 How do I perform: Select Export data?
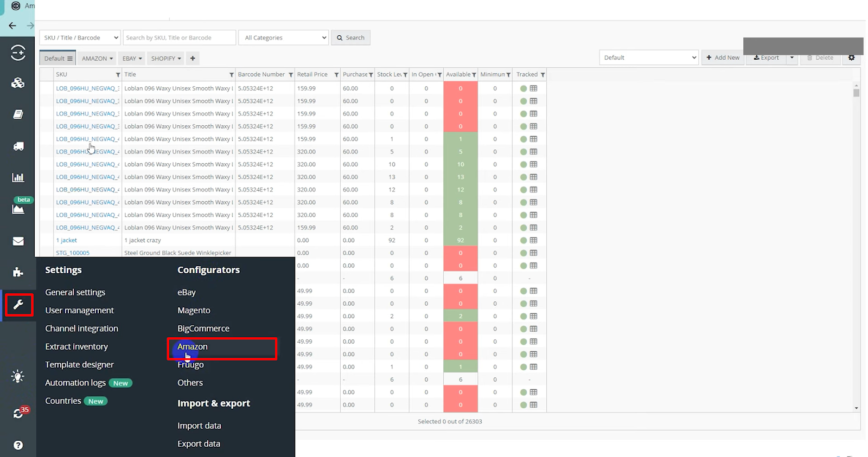[x=199, y=443]
